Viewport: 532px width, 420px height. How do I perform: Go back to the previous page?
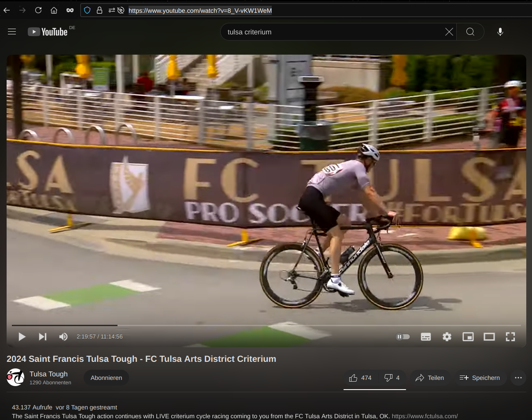[x=7, y=10]
